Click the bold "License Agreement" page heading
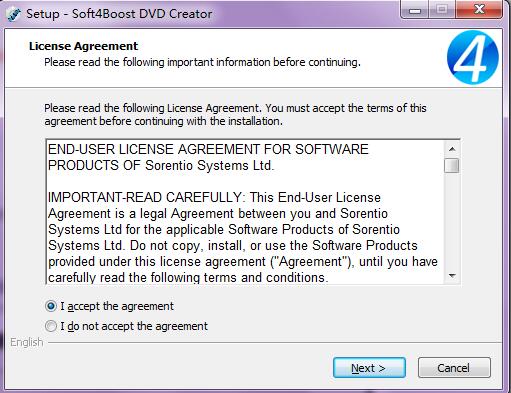 click(83, 46)
